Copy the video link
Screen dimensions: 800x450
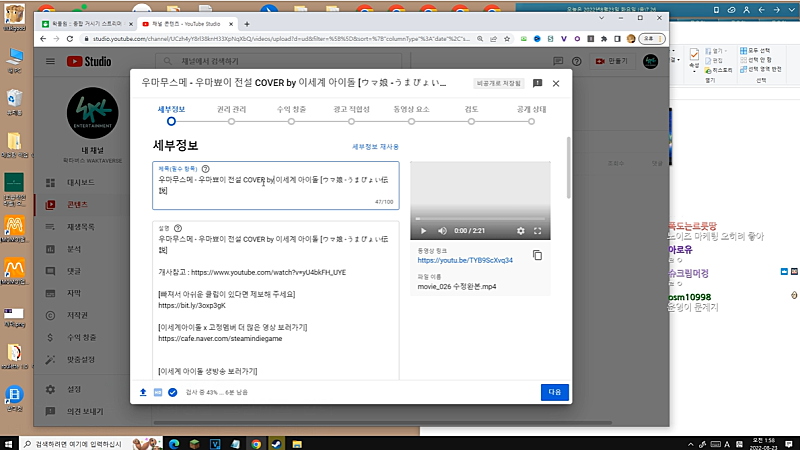tap(538, 256)
